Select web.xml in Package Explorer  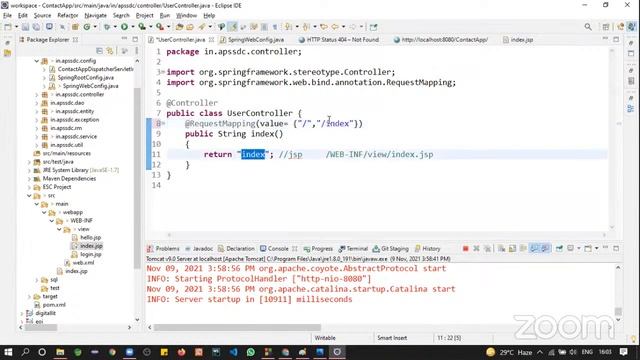tap(79, 263)
